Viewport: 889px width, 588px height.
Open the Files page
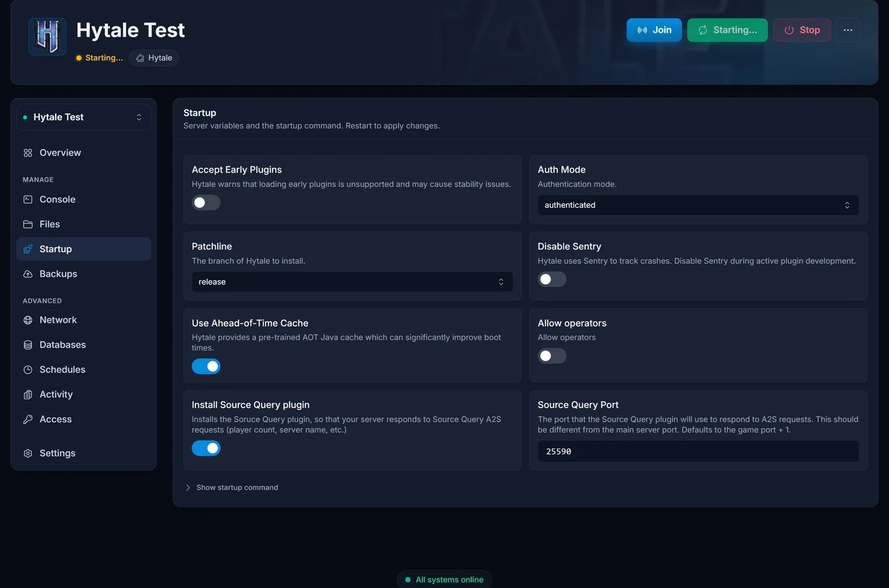[x=83, y=224]
